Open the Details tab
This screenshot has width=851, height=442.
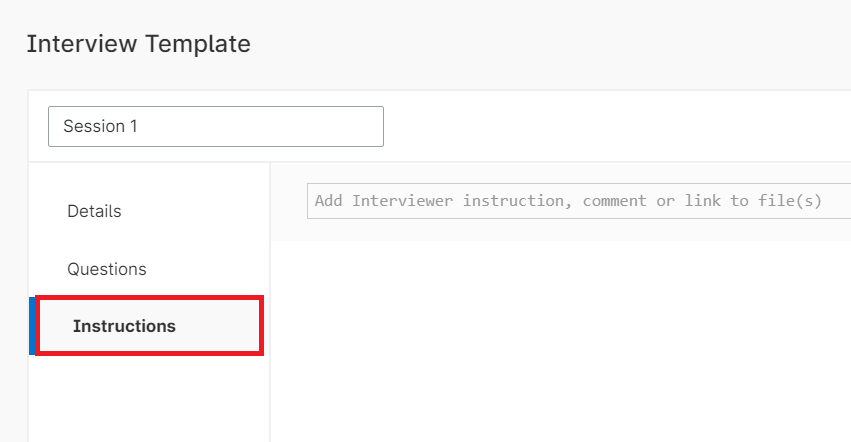[x=94, y=211]
